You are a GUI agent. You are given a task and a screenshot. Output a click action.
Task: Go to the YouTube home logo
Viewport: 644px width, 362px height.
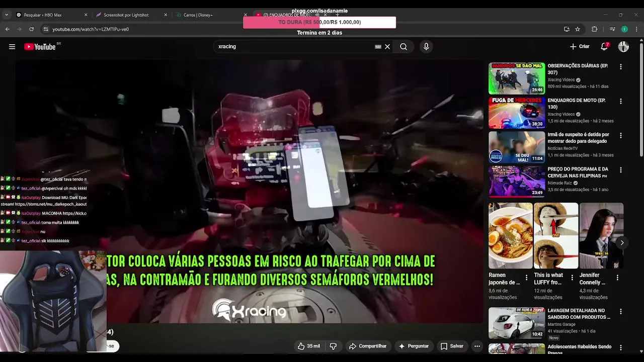tap(40, 47)
